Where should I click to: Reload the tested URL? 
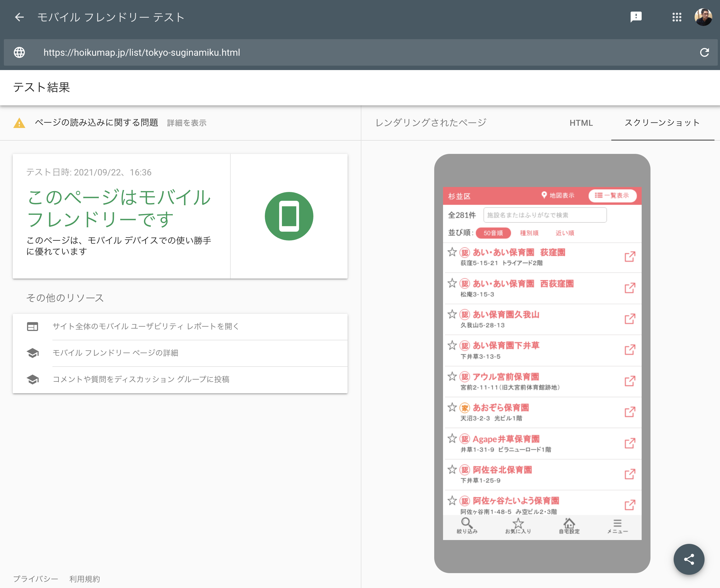pyautogui.click(x=705, y=52)
